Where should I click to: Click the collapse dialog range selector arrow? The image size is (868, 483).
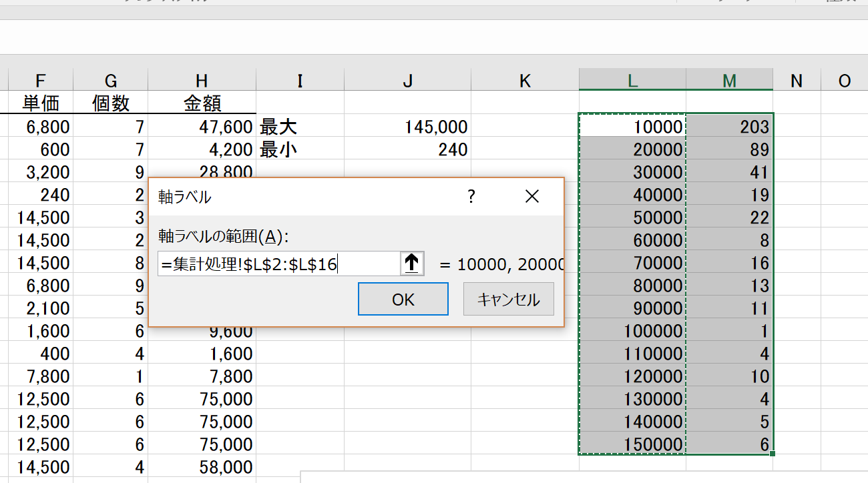coord(412,264)
